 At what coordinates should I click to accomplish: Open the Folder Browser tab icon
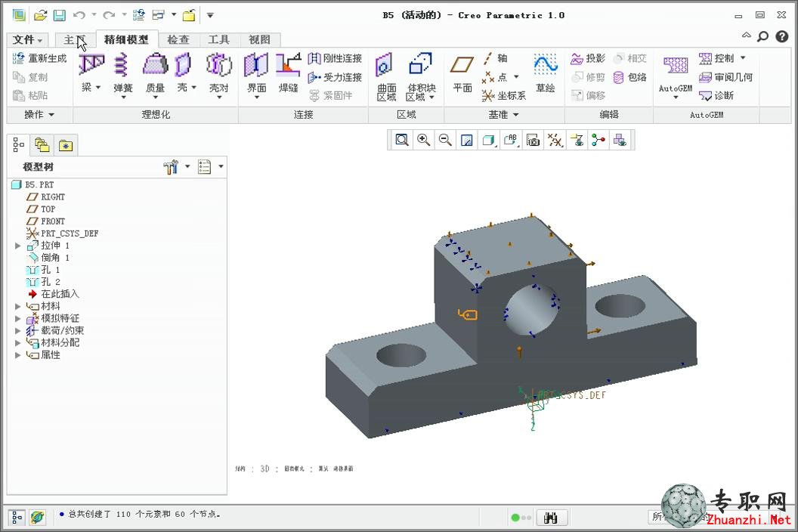(x=42, y=145)
